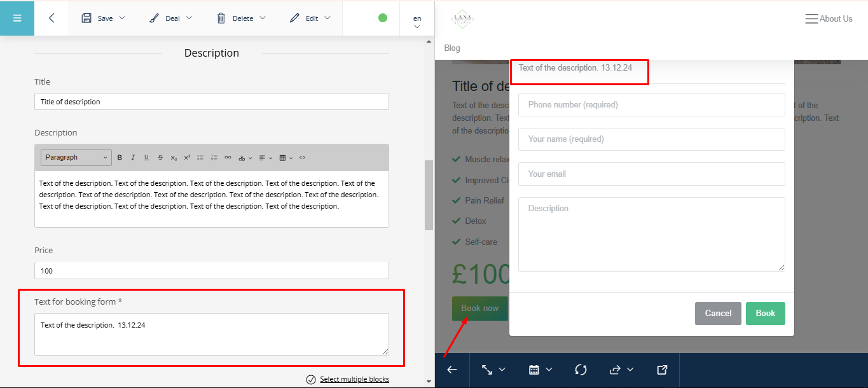Click the Phone number input field
The image size is (868, 388).
(651, 105)
